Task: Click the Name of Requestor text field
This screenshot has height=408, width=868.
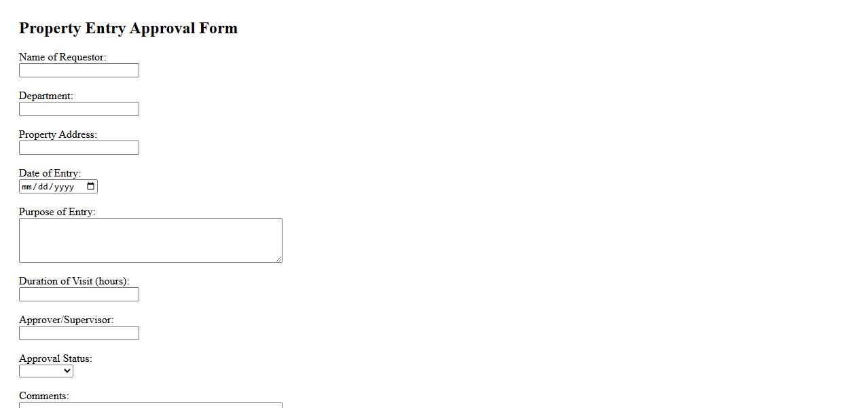Action: 79,71
